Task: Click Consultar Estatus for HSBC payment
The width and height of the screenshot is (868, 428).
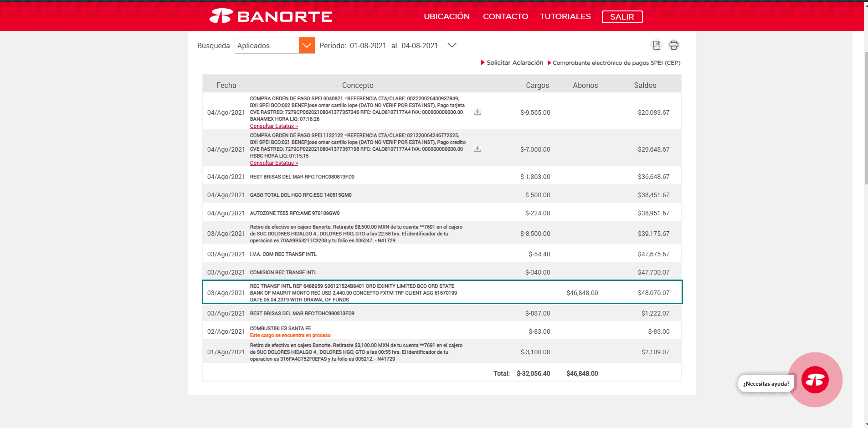Action: [x=273, y=163]
